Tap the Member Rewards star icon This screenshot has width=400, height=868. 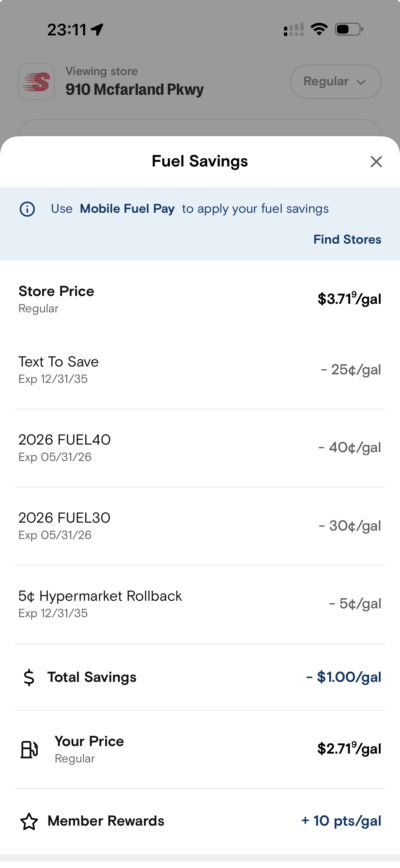[29, 821]
